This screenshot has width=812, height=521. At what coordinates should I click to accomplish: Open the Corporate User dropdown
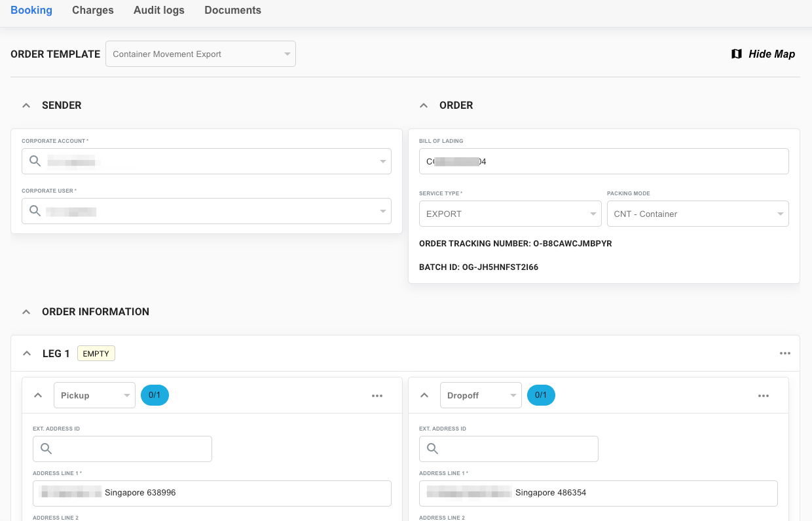click(x=206, y=211)
